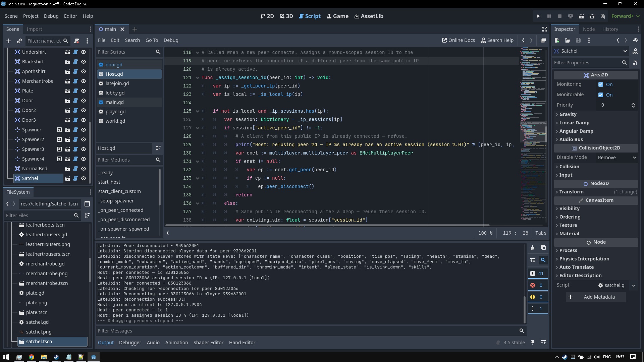This screenshot has height=362, width=644.
Task: Open the Debug menu in the top menu bar
Action: pyautogui.click(x=51, y=16)
